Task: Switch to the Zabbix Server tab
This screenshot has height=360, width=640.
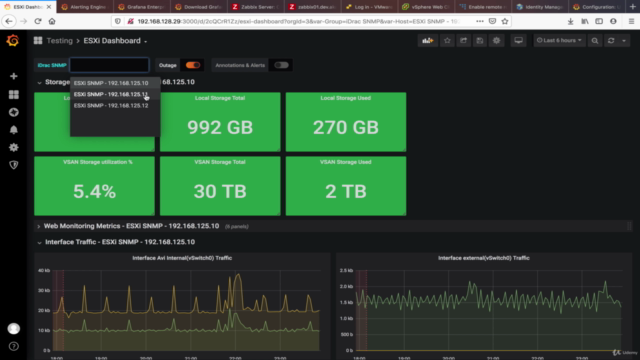Action: tap(256, 7)
